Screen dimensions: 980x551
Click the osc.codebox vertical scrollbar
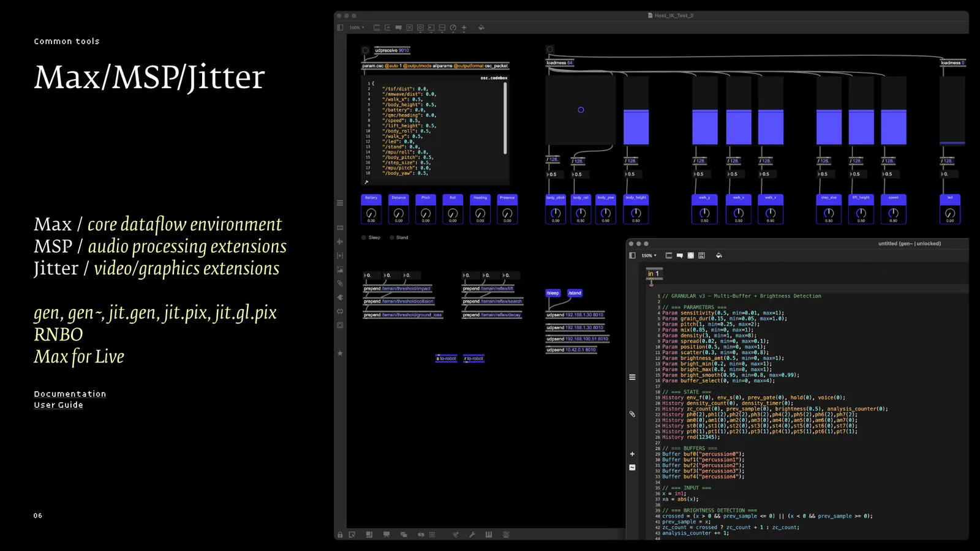pyautogui.click(x=505, y=118)
